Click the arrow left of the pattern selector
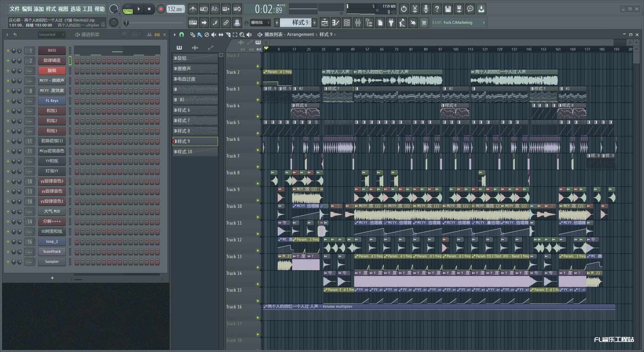Screen dimensions: 644x352 coord(277,22)
